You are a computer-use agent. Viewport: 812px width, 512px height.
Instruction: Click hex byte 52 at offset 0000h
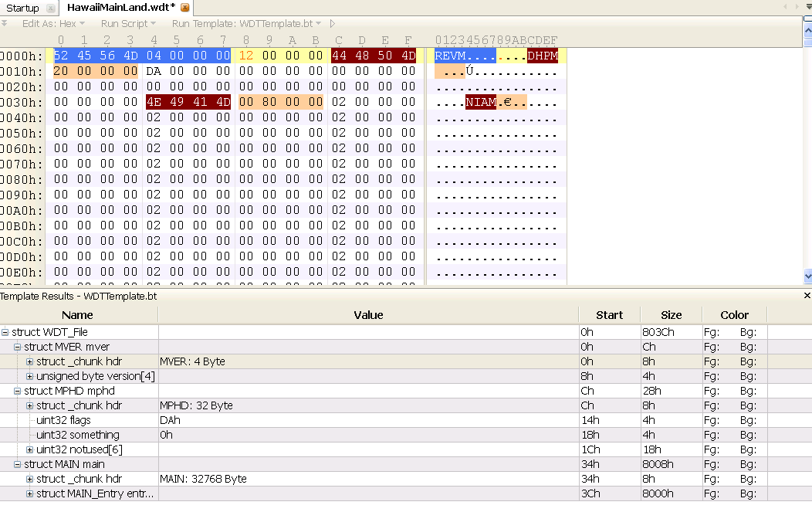click(60, 56)
